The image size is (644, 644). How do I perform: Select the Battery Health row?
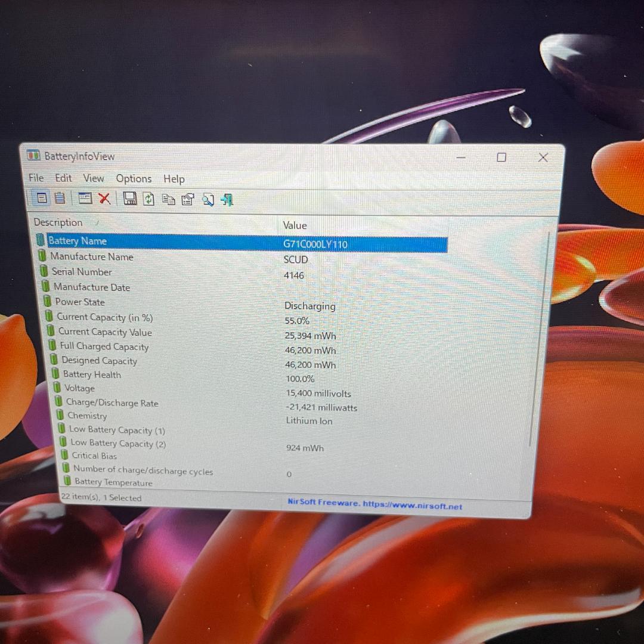tap(92, 374)
